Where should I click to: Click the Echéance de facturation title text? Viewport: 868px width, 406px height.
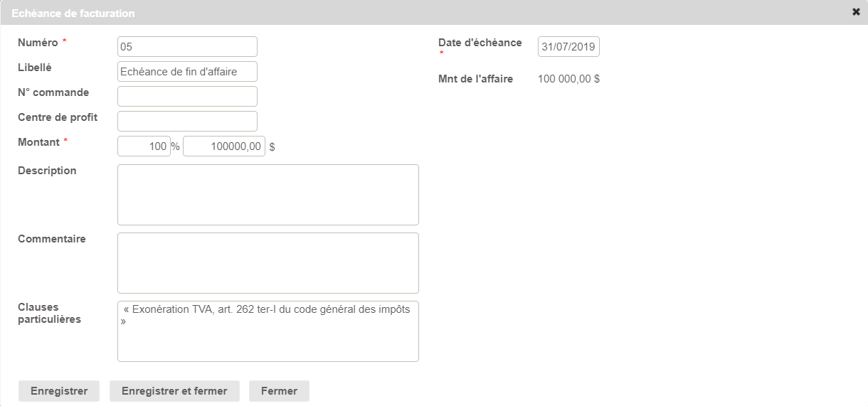point(73,14)
